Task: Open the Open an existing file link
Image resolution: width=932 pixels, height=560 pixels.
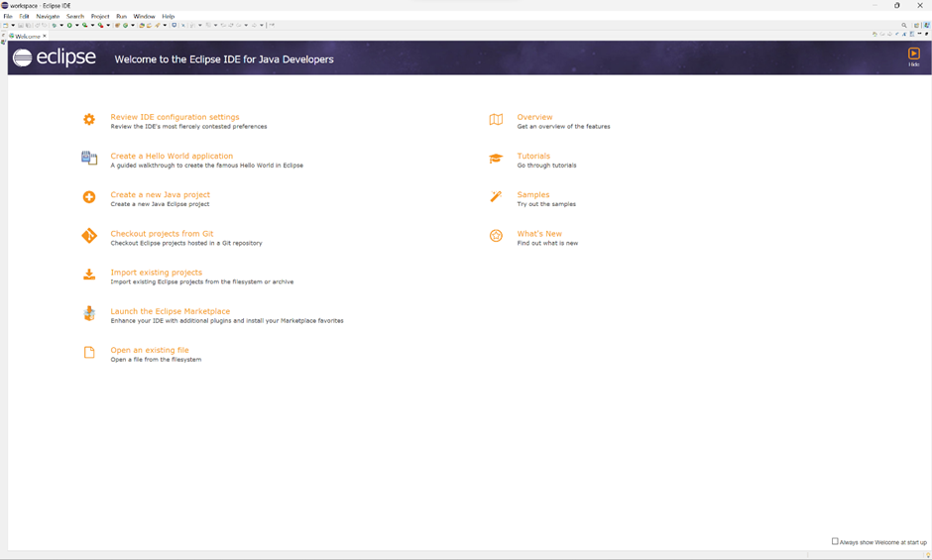Action: (x=150, y=350)
